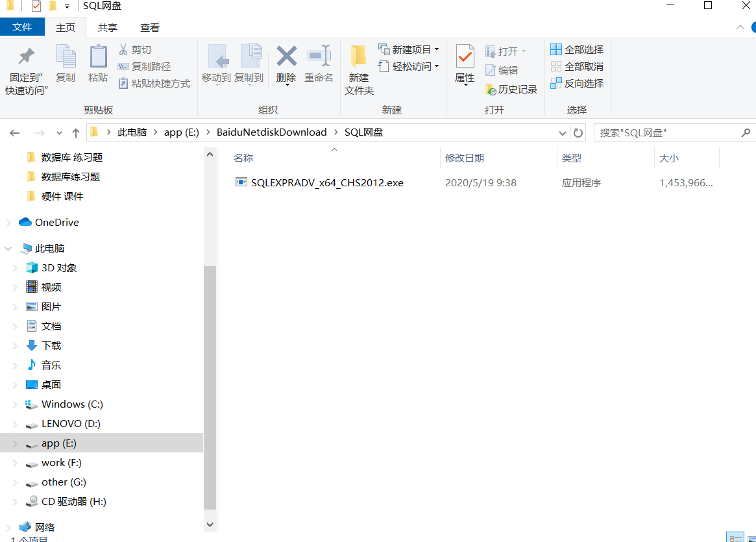Expand the OneDrive tree node
756x542 pixels.
8,222
